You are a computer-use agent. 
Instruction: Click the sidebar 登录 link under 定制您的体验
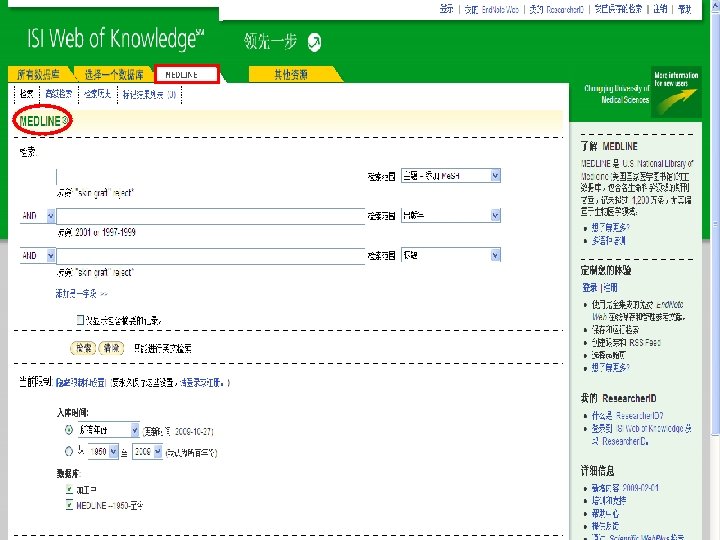point(590,287)
